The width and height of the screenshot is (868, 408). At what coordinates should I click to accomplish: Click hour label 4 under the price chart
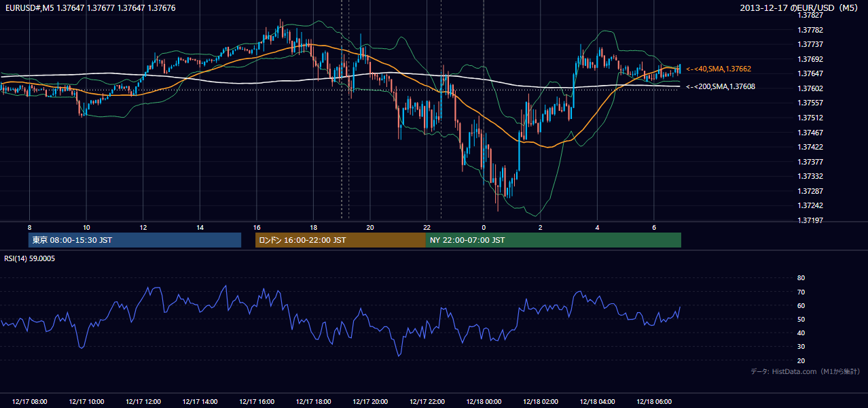pyautogui.click(x=597, y=227)
